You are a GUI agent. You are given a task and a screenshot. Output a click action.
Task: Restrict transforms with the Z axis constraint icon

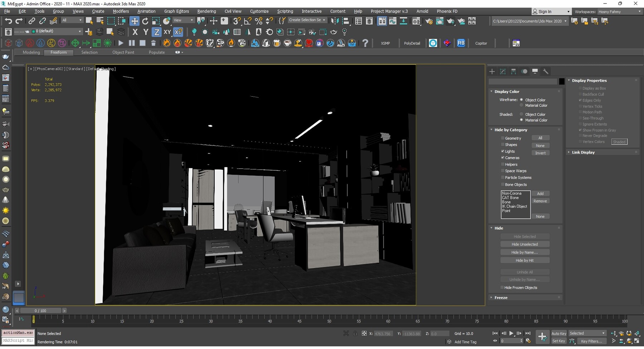[x=157, y=32]
